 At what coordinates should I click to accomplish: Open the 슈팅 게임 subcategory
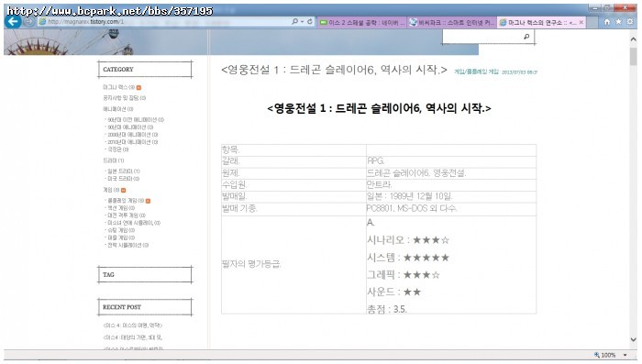[121, 230]
